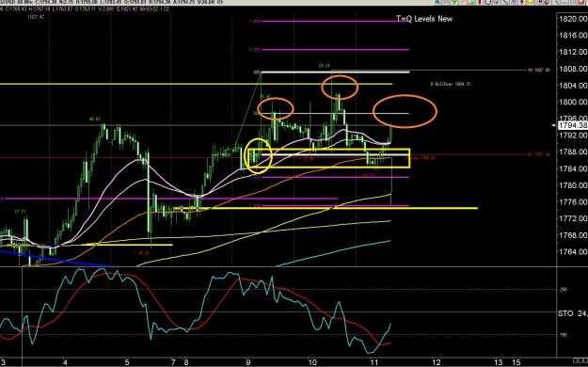This screenshot has width=588, height=367.
Task: Click the 1768.00 price axis label
Action: (573, 235)
